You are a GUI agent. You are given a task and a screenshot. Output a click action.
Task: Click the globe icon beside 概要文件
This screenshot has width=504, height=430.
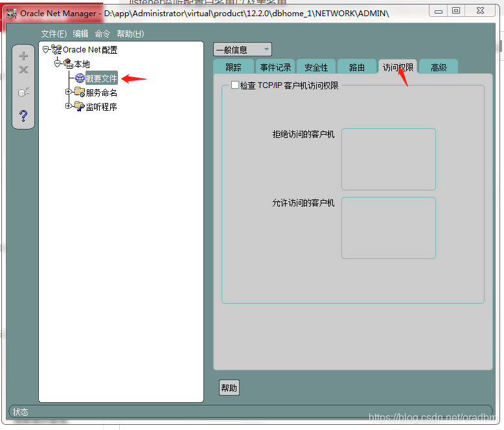80,78
